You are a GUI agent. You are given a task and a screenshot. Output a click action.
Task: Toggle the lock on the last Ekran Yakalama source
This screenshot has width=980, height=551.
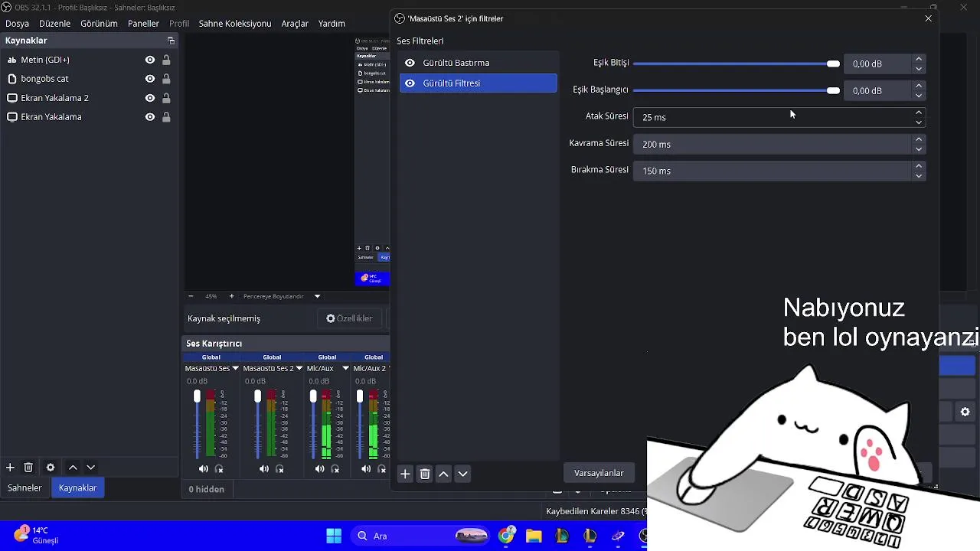(x=166, y=117)
